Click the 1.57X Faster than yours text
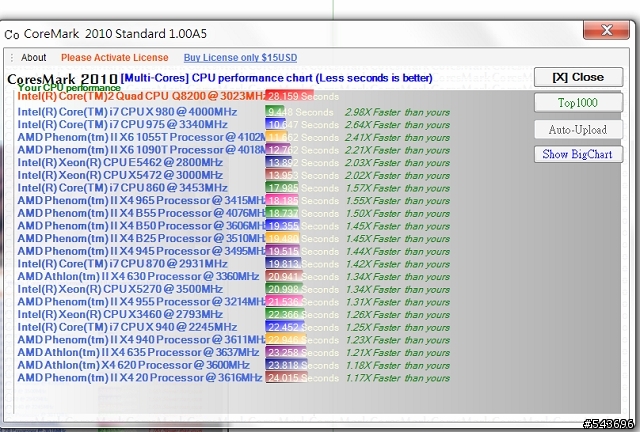Image resolution: width=640 pixels, height=432 pixels. click(398, 188)
